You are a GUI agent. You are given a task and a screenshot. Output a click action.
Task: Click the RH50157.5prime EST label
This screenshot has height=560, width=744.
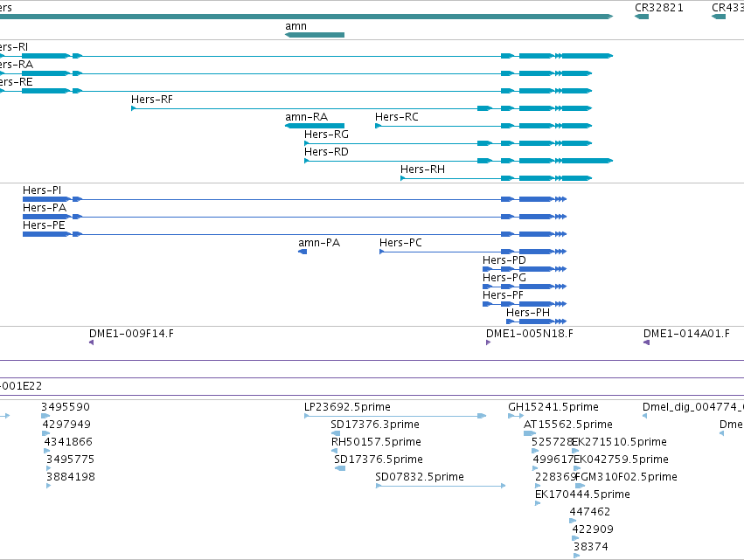point(376,442)
